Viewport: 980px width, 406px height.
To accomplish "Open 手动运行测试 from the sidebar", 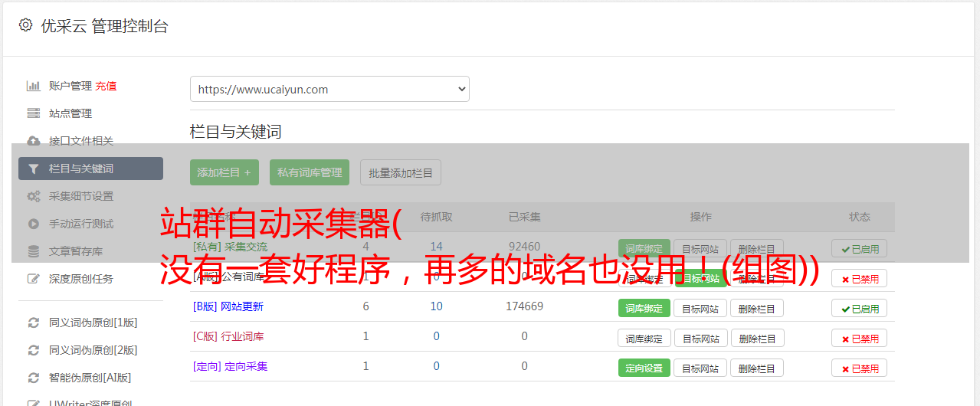I will click(81, 224).
